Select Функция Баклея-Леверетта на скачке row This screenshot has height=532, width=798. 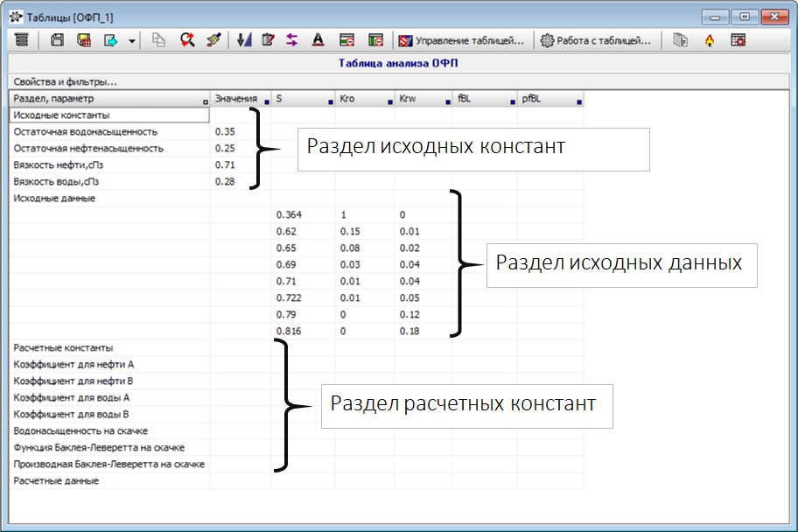pyautogui.click(x=99, y=447)
